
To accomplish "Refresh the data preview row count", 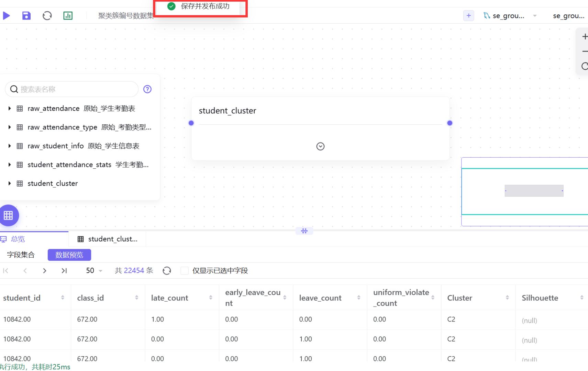I will (167, 271).
